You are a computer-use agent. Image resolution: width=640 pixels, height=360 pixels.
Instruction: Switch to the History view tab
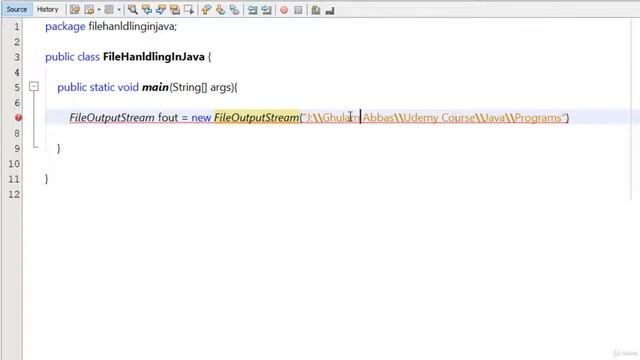tap(47, 9)
